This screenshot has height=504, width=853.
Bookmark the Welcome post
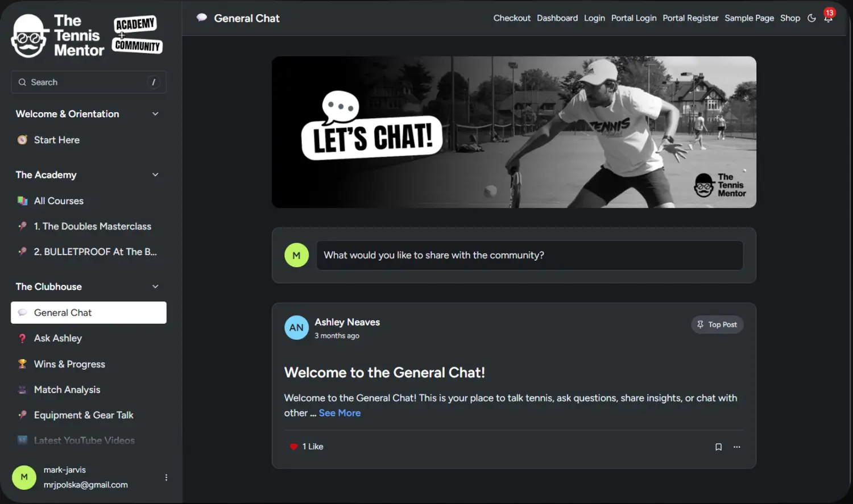pos(718,447)
